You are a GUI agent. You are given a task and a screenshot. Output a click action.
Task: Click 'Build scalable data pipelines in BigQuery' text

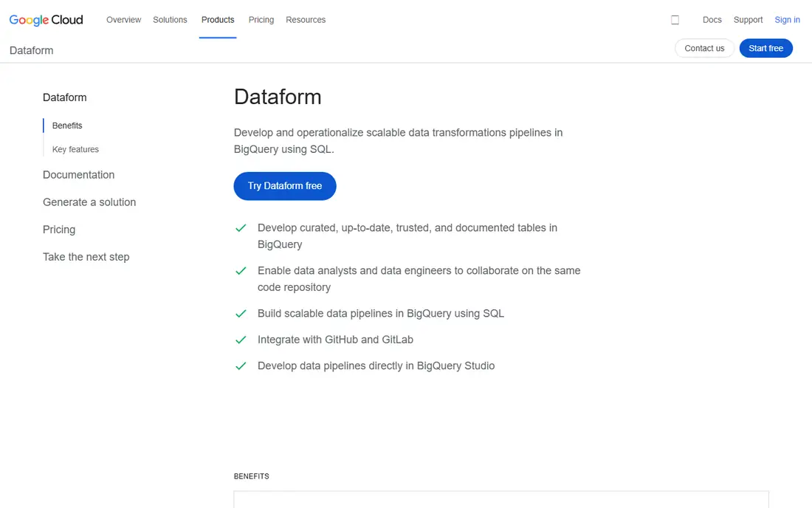[x=381, y=313]
